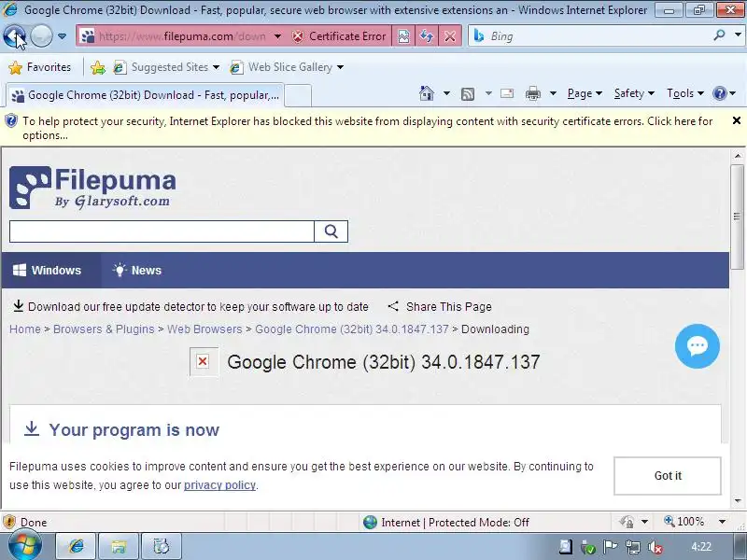The image size is (747, 560).
Task: Follow the Home breadcrumb link
Action: 25,329
